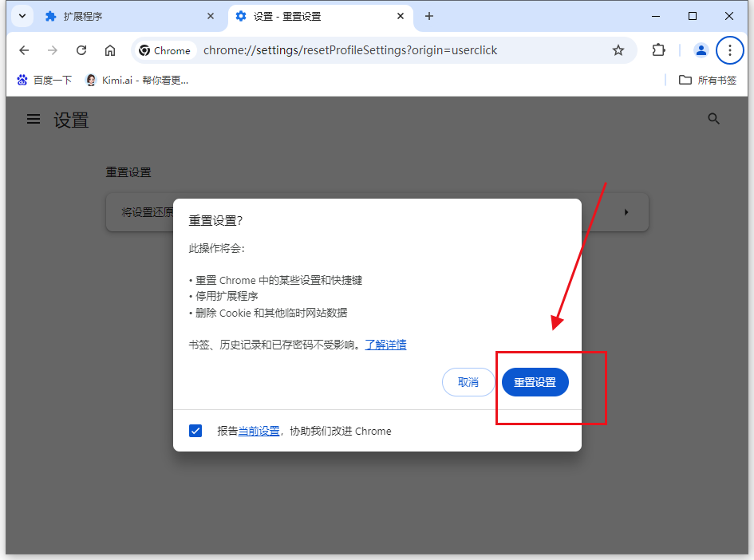Open the 百度一下 bookmark
This screenshot has width=754, height=560.
pyautogui.click(x=44, y=81)
